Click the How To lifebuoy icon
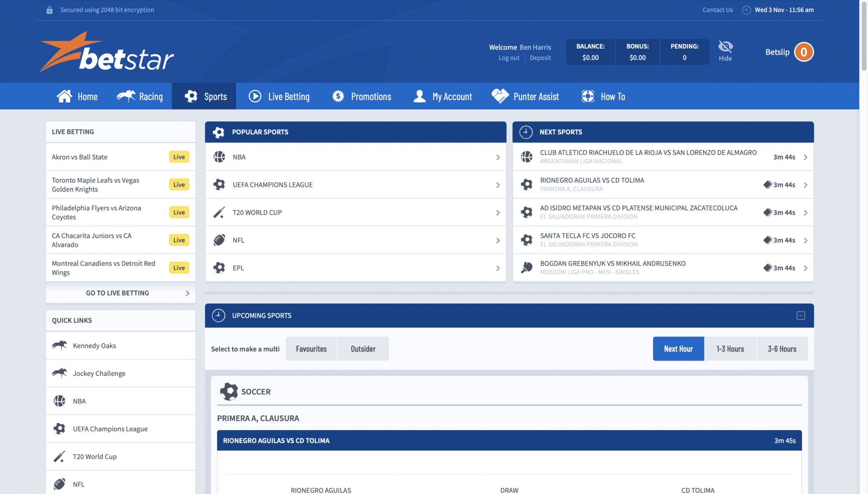Screen dimensions: 868x494 588,96
